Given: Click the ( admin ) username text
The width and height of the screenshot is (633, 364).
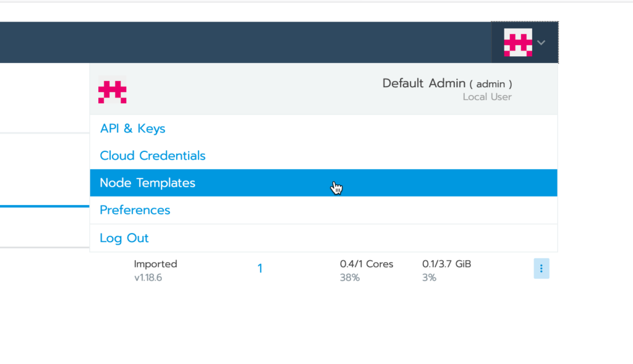Looking at the screenshot, I should point(490,84).
